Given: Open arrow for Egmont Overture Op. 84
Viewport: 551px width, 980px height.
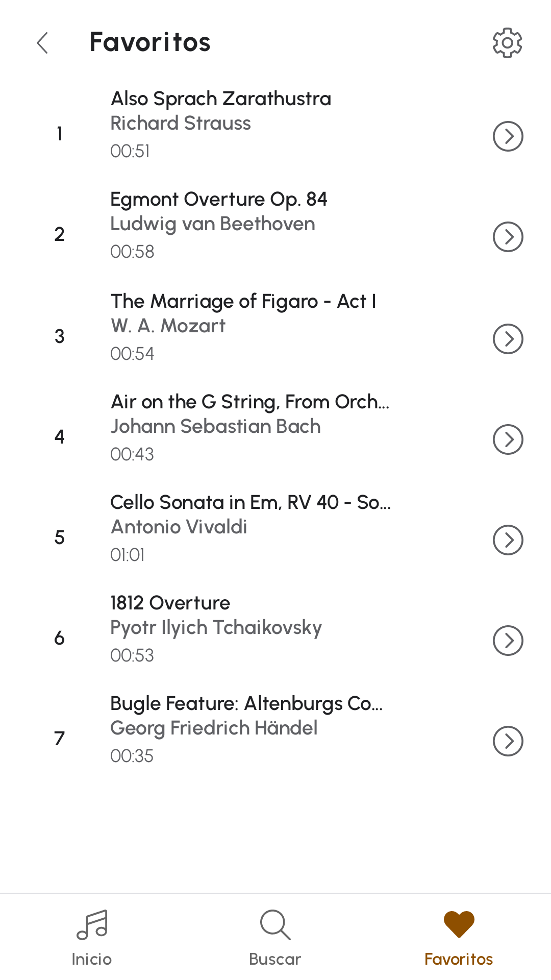Looking at the screenshot, I should (508, 237).
